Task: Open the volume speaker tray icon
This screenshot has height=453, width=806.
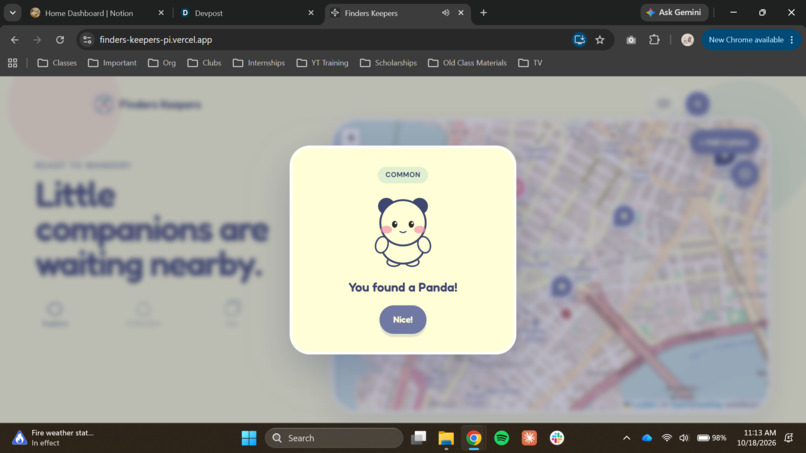Action: [x=684, y=438]
